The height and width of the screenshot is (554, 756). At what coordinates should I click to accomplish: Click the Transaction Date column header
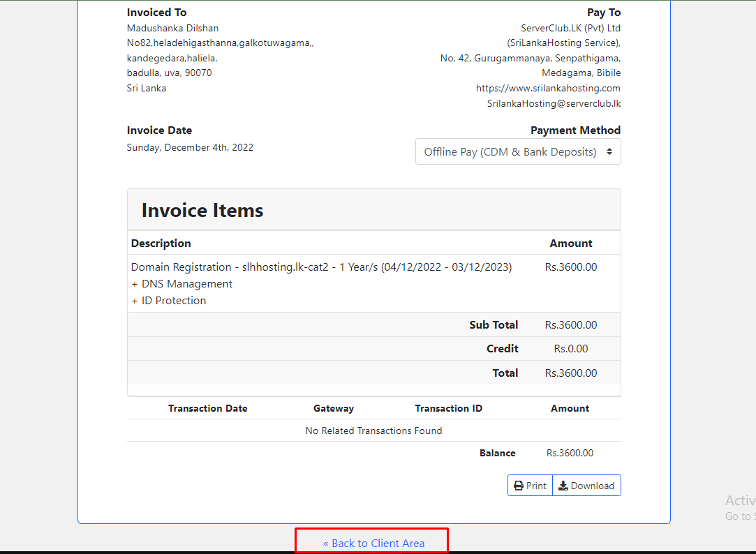coord(207,409)
